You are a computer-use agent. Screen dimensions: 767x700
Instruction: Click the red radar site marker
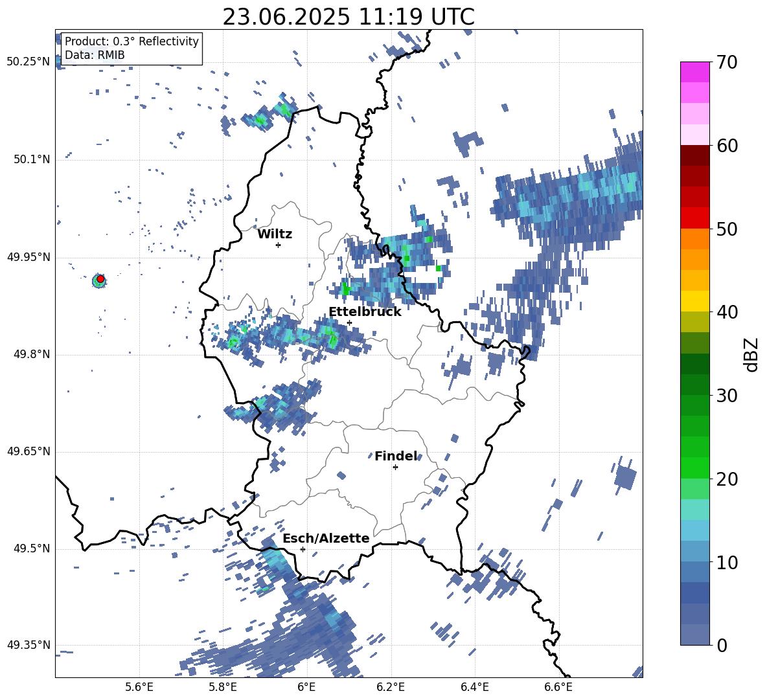100,279
